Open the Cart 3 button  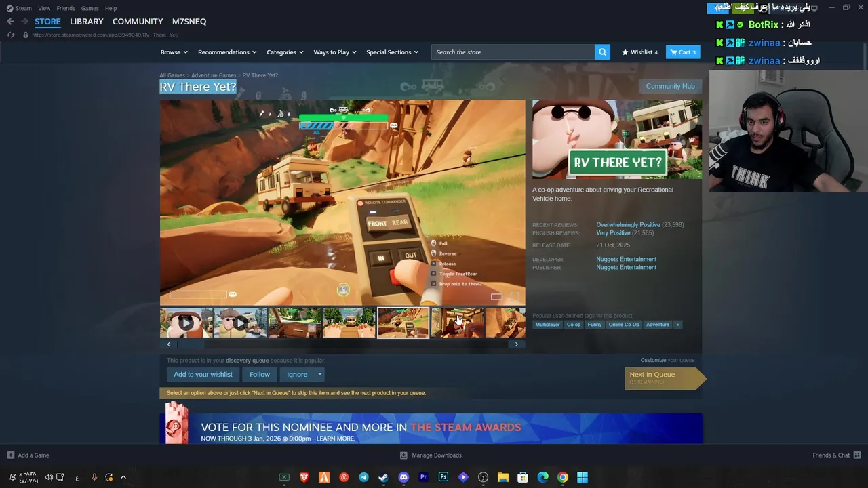click(683, 52)
